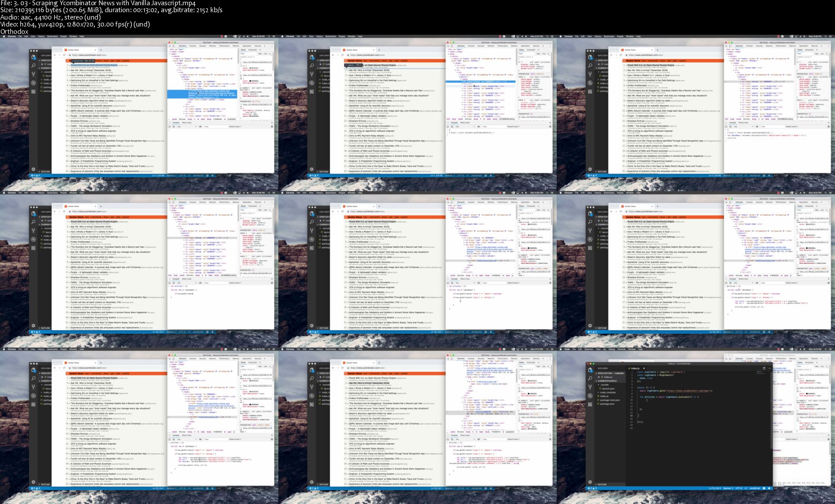Toggle .cls button in top-left frame's Styles pane
835x504 pixels.
click(x=265, y=54)
